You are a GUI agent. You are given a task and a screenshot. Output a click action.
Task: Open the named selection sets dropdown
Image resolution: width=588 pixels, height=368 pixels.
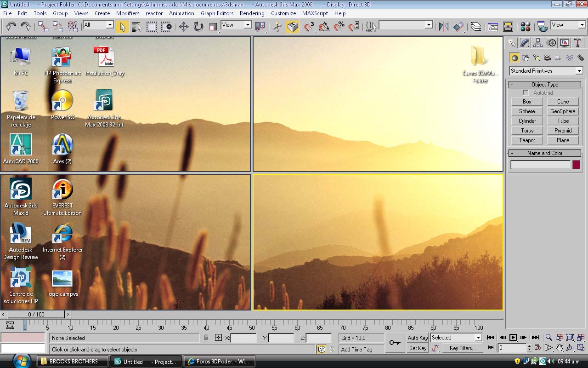point(406,25)
